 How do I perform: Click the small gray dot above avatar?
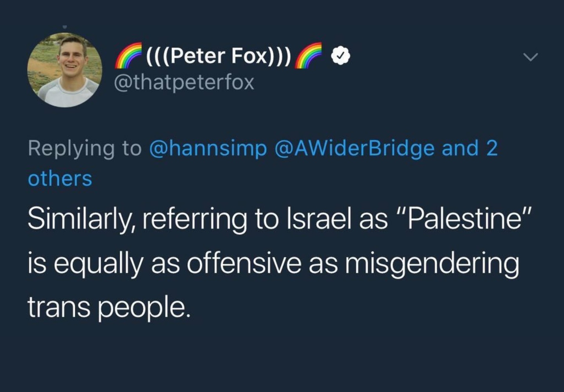(65, 27)
